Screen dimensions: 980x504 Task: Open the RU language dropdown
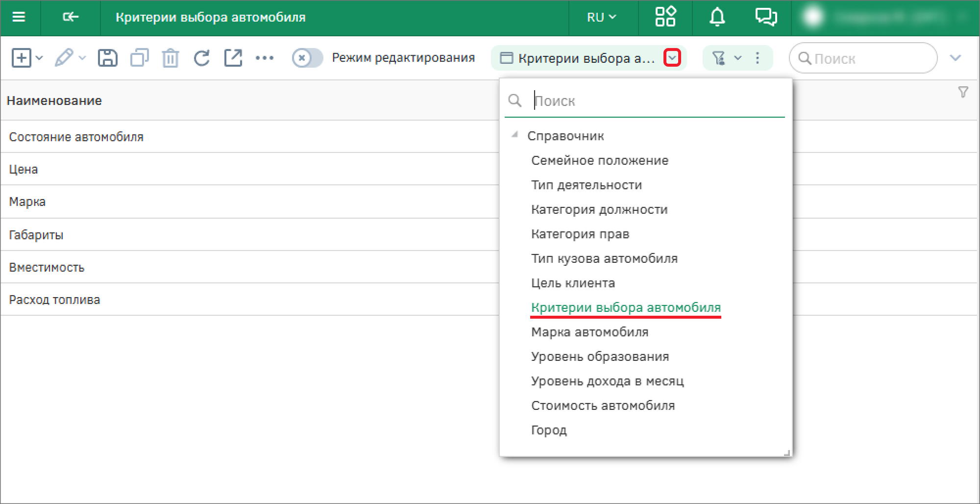(601, 18)
